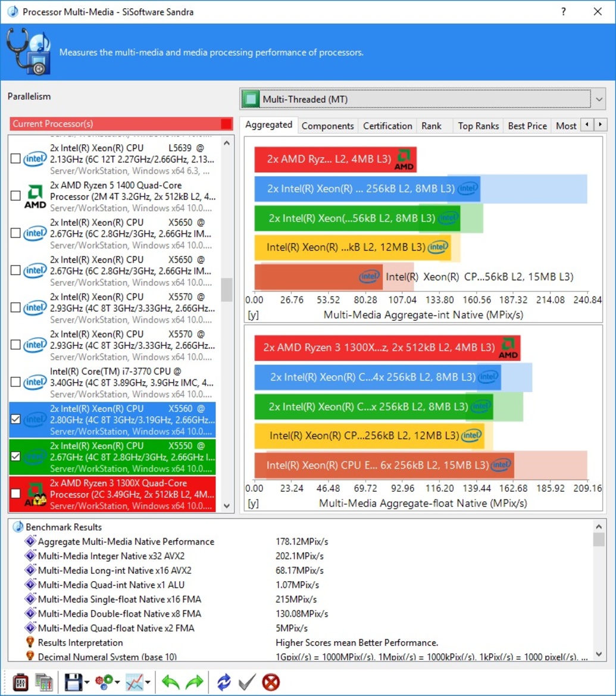Viewport: 616px width, 696px height.
Task: Click the AMD logo beside Ryzen 5 1400 entry
Action: (x=35, y=196)
